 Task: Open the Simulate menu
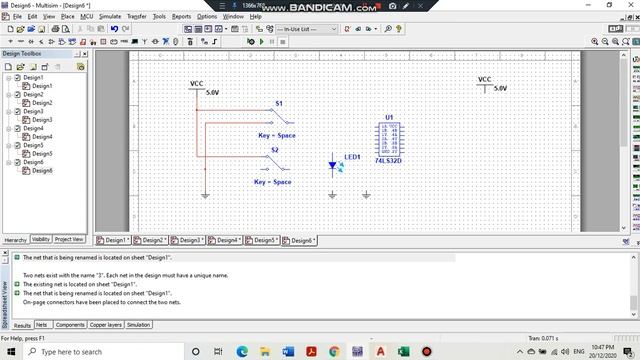click(x=110, y=17)
